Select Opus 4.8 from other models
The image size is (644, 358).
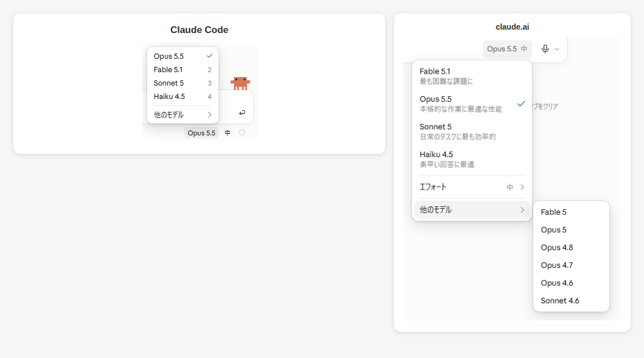point(571,247)
